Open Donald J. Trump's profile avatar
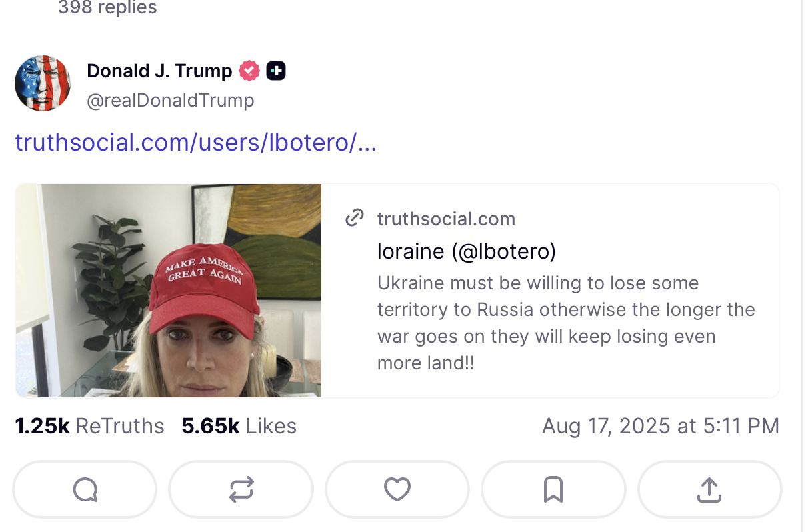This screenshot has width=808, height=532. (x=43, y=83)
